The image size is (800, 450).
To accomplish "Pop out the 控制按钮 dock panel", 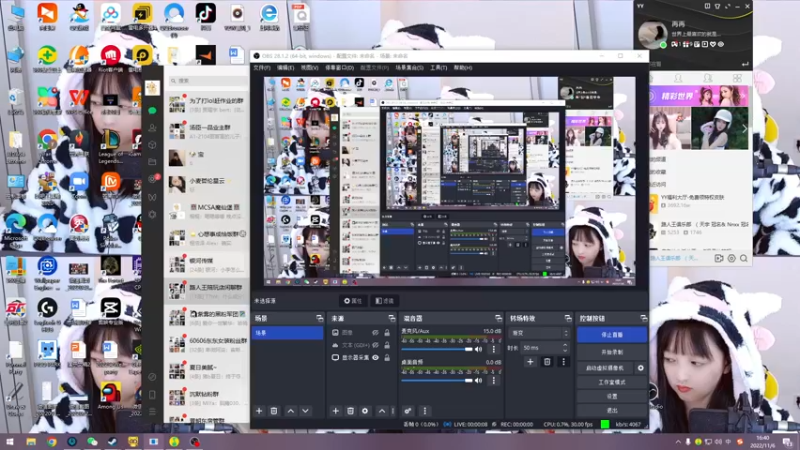I will [643, 318].
